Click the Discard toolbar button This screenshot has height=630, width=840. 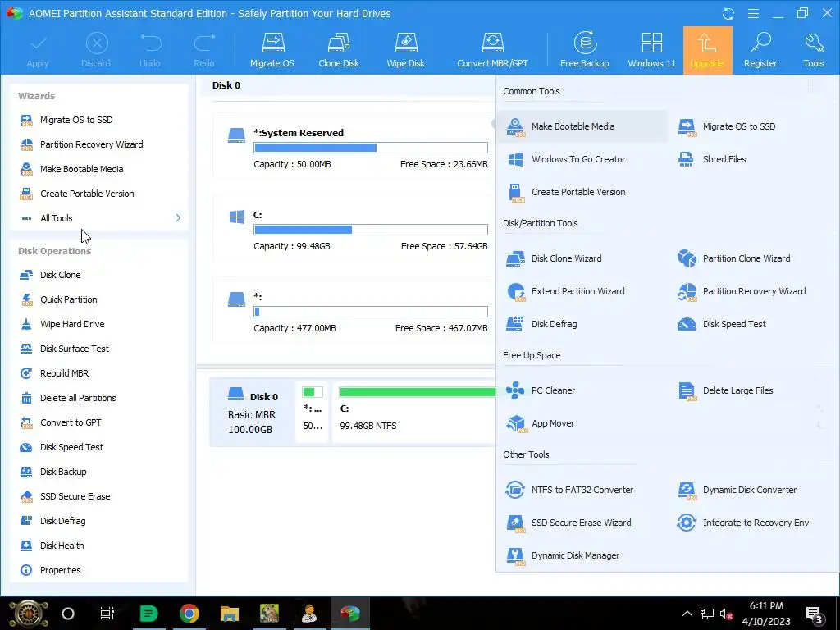click(x=96, y=50)
